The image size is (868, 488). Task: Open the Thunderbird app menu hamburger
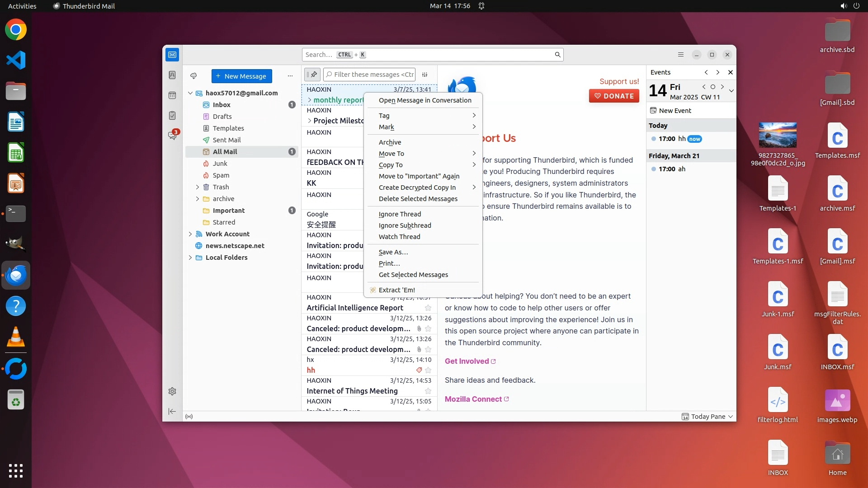681,55
